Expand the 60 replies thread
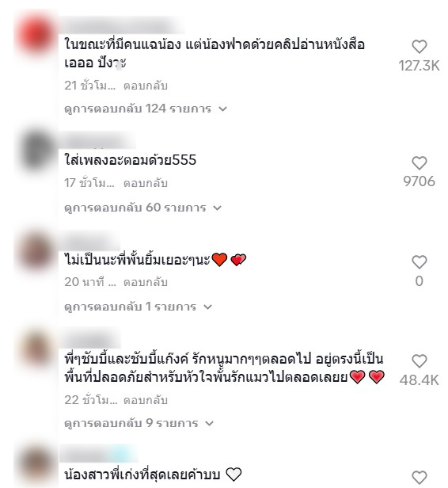Screen dimensions: 448x488 [x=142, y=208]
